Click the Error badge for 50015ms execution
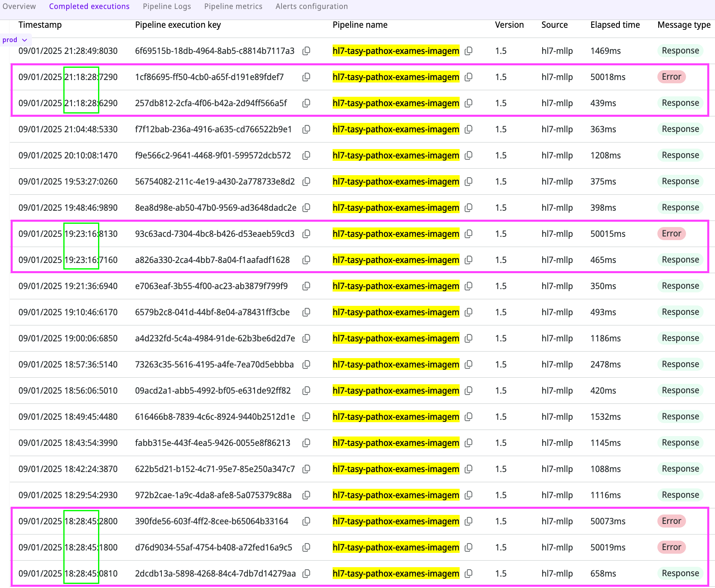715x588 pixels. pyautogui.click(x=671, y=234)
